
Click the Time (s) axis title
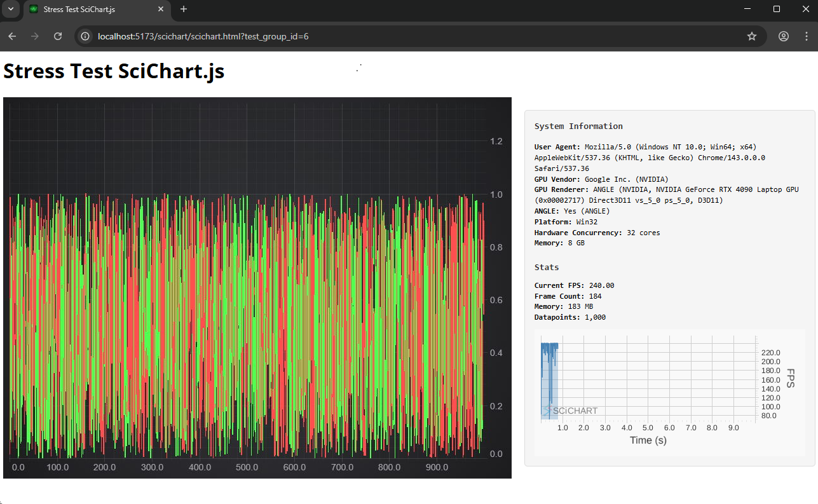(x=648, y=440)
